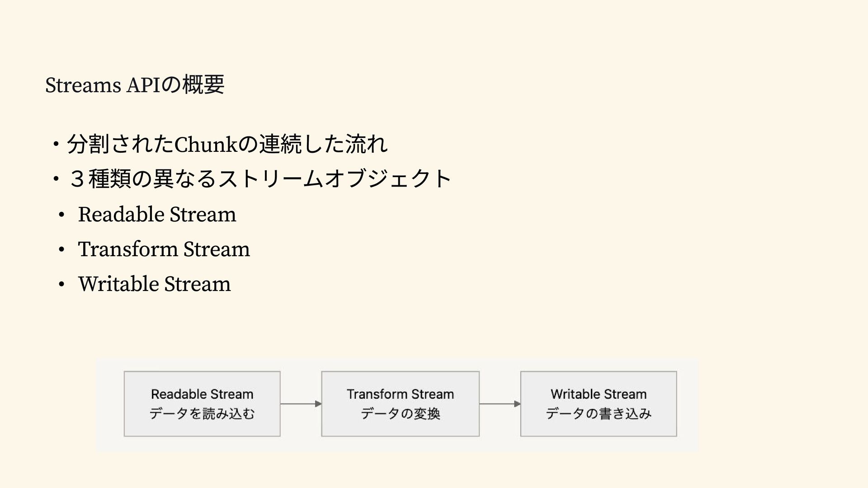Select the '分割されたChunkの連続した流れ' bullet text

point(227,144)
